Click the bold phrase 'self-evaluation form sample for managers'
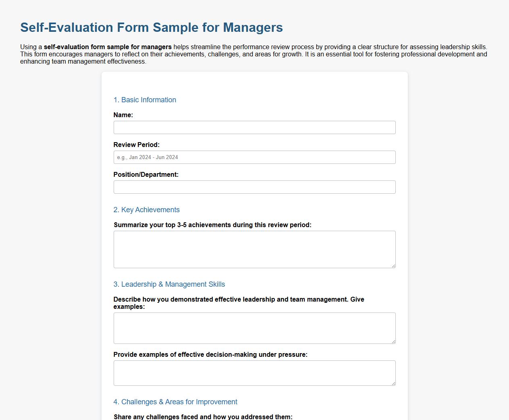 (x=109, y=47)
